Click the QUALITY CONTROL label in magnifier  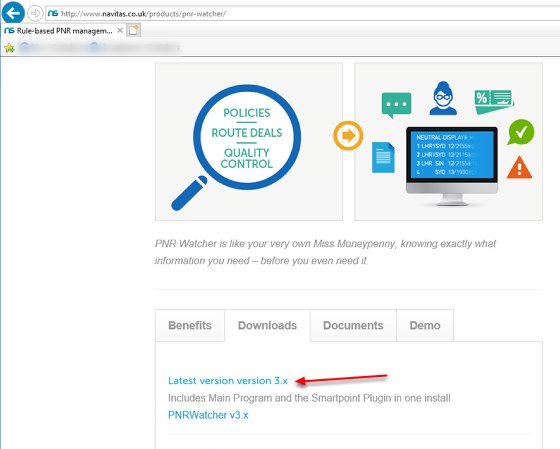coord(247,158)
